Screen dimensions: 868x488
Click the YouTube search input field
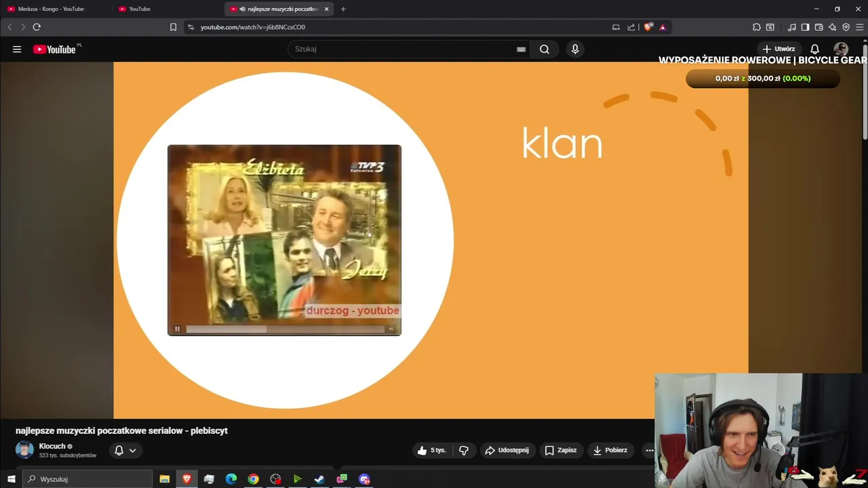point(403,49)
